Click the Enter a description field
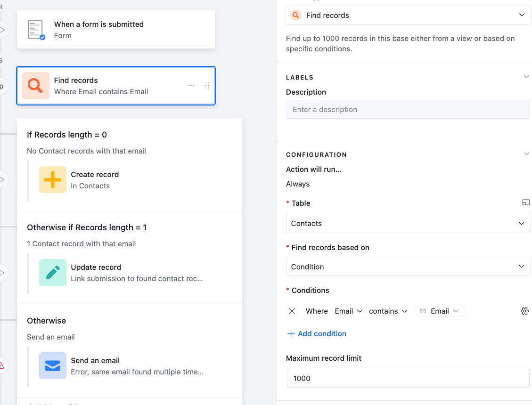The height and width of the screenshot is (405, 532). [408, 109]
